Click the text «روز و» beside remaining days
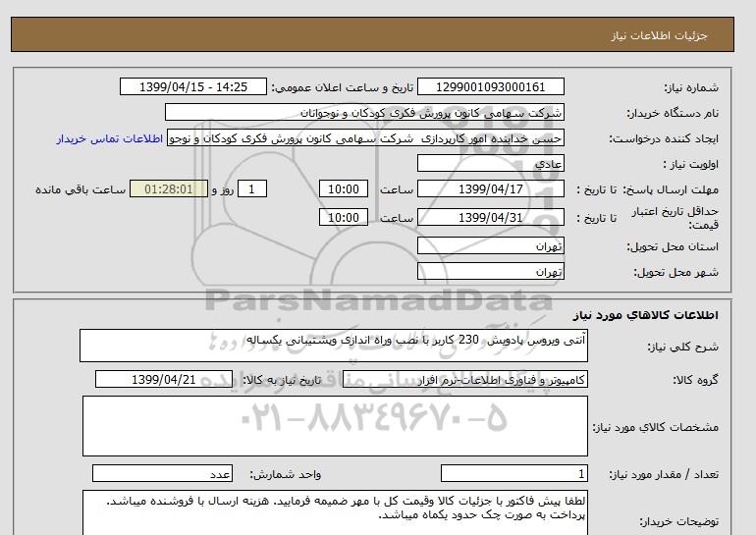 pyautogui.click(x=223, y=189)
